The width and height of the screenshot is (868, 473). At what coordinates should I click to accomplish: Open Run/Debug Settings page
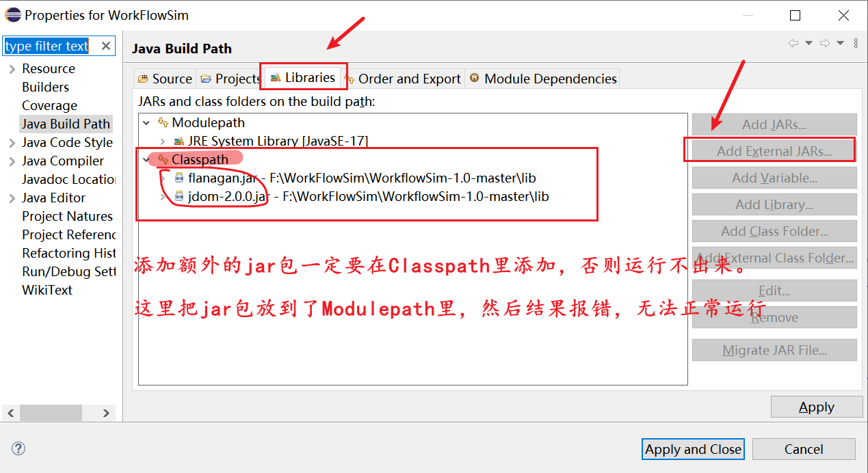68,271
